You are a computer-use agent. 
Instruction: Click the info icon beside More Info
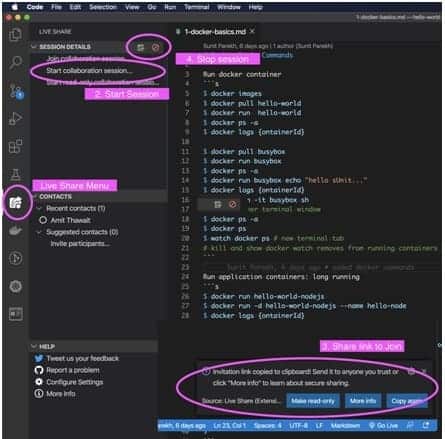pyautogui.click(x=39, y=394)
